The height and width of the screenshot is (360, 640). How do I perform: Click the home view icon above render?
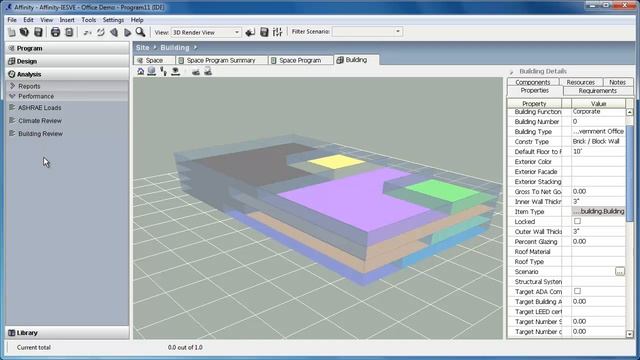tap(141, 72)
